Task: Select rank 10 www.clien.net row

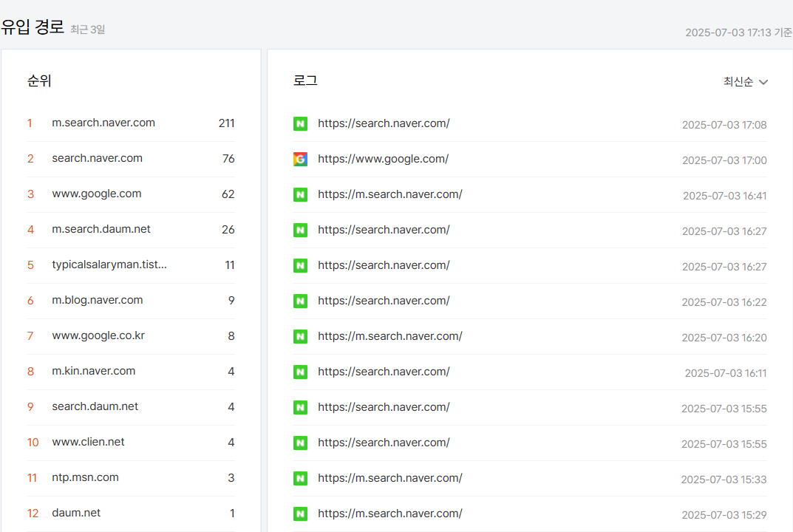Action: [131, 442]
